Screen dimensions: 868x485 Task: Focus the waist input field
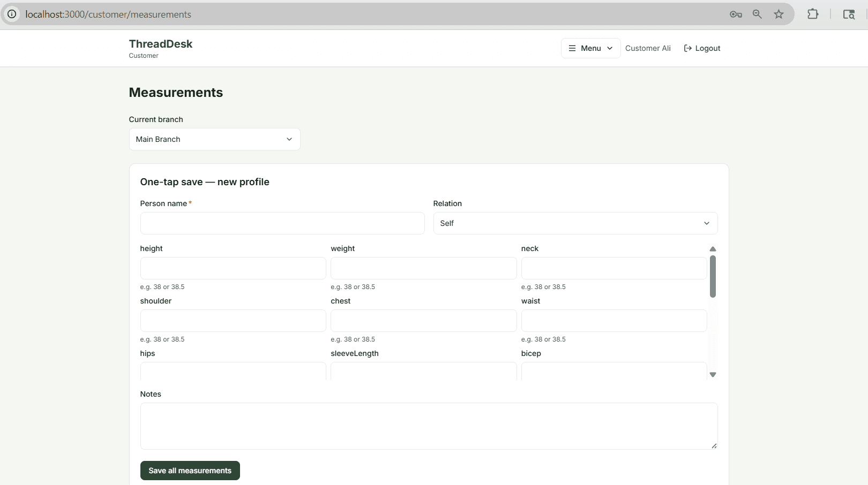pyautogui.click(x=614, y=321)
